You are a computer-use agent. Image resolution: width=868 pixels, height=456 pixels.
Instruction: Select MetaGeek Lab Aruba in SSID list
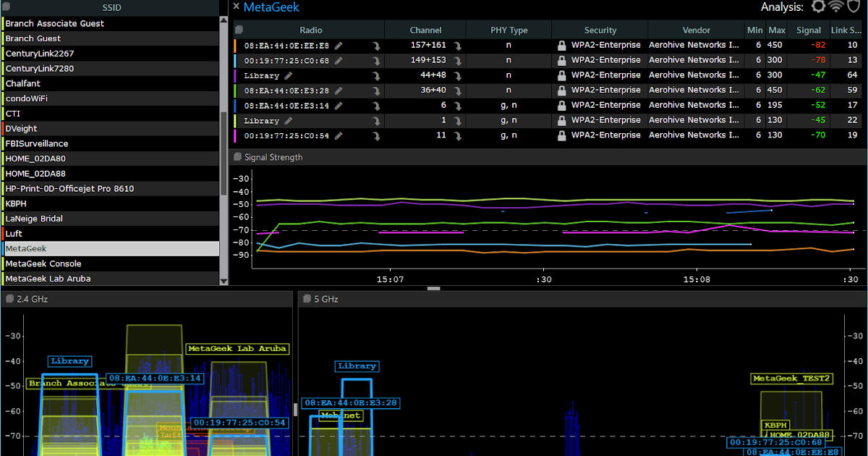110,279
